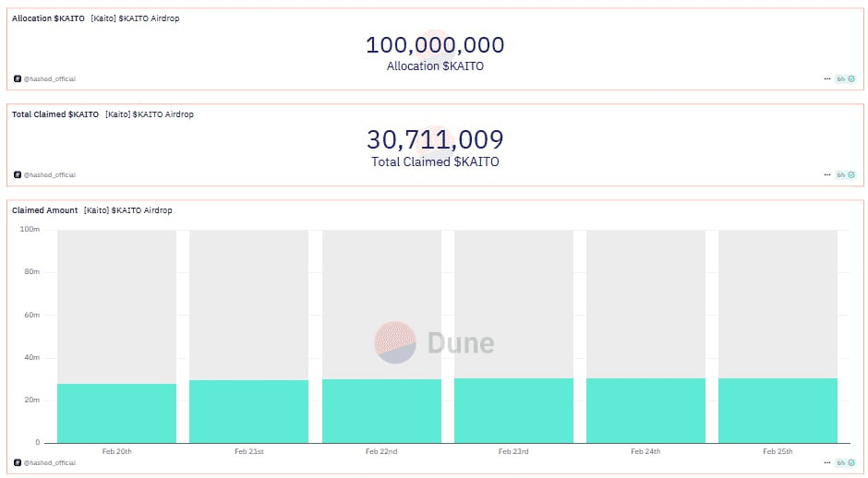Open @hashed_official profile link in Allocation panel

pos(50,79)
